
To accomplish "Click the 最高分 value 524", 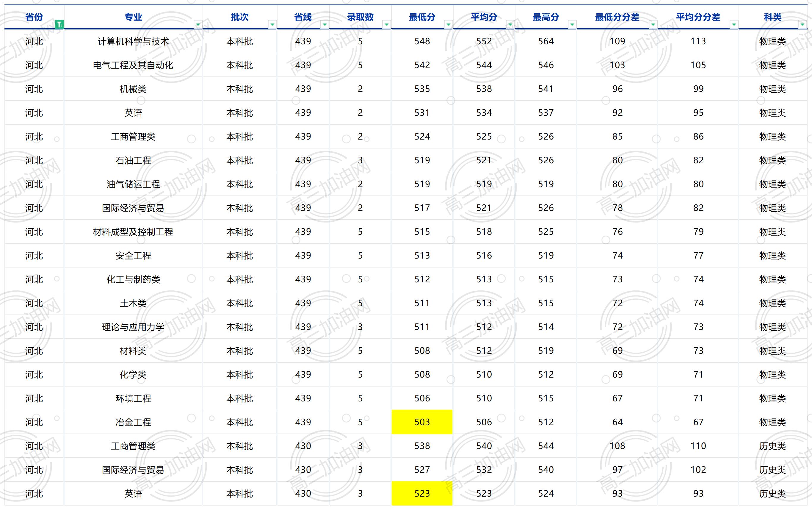I will 546,493.
